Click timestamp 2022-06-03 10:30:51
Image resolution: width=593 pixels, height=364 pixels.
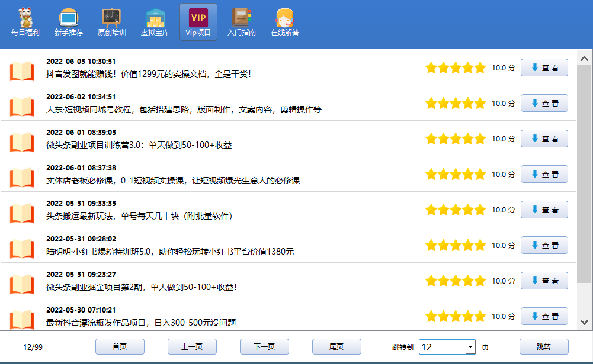(81, 62)
